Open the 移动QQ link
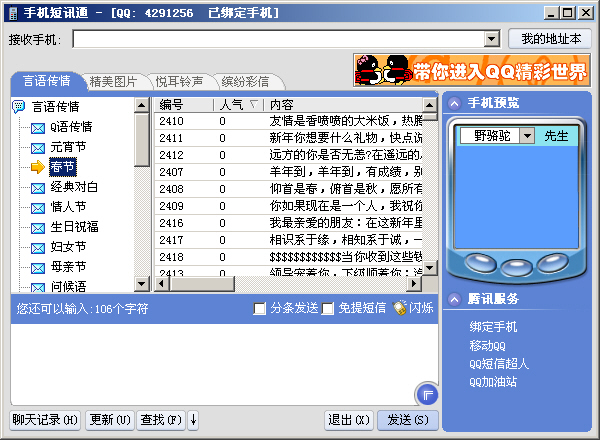 [487, 345]
